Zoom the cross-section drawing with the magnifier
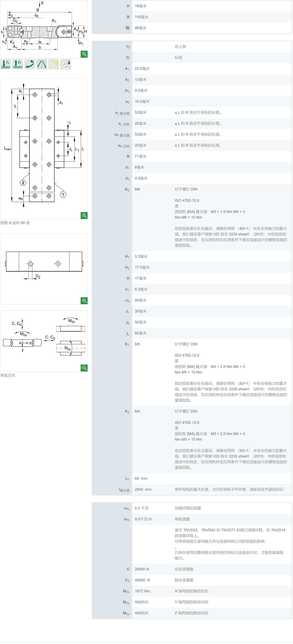 (x=84, y=54)
